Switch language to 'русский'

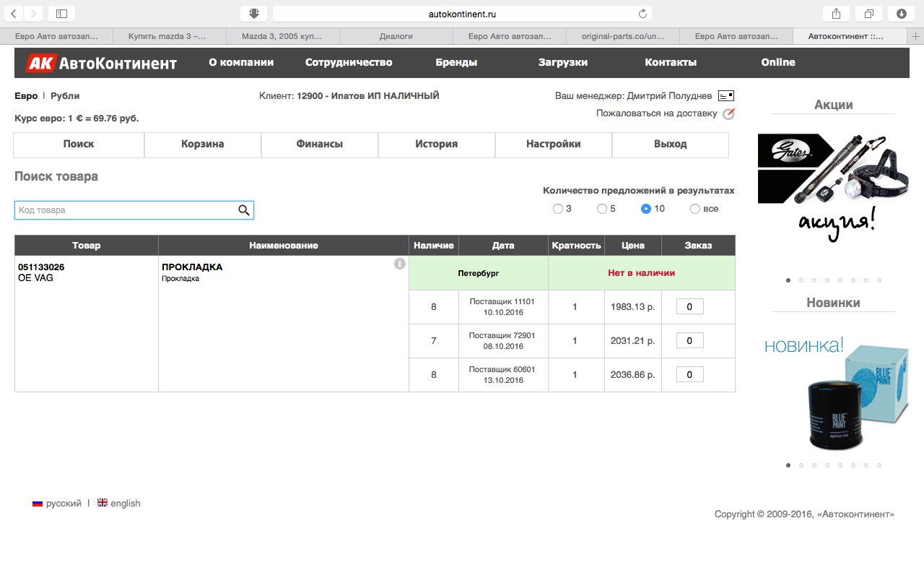(x=64, y=504)
